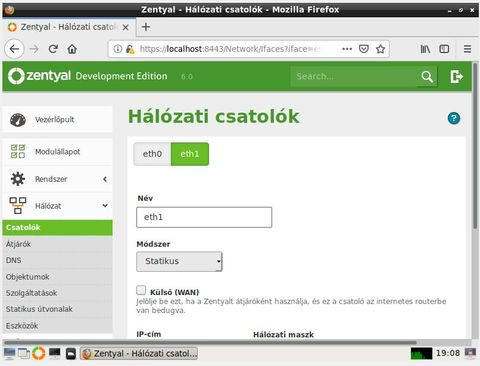480x366 pixels.
Task: Open the Firefox library icon
Action: point(425,49)
